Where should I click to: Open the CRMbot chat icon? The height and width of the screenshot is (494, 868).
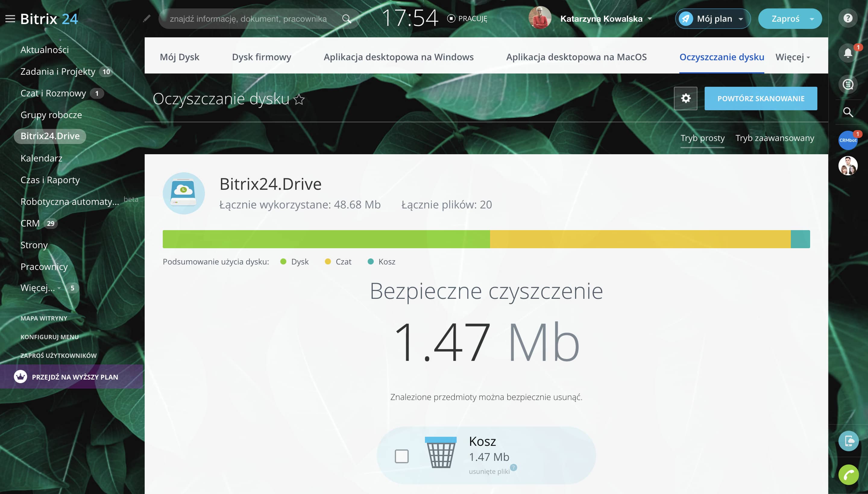[848, 140]
